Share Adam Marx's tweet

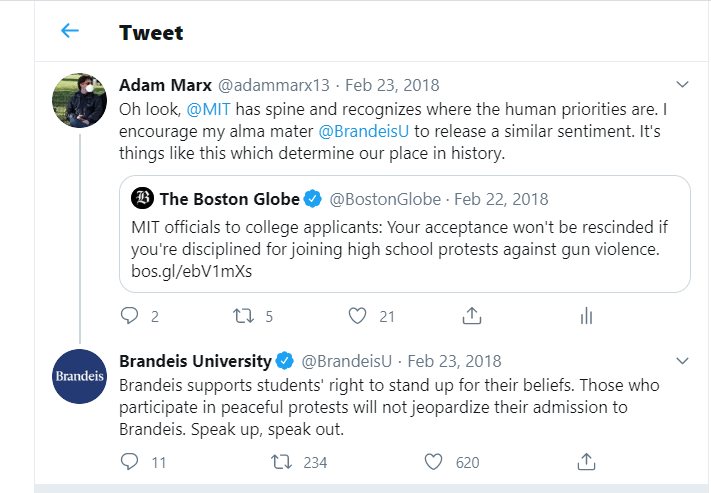472,316
